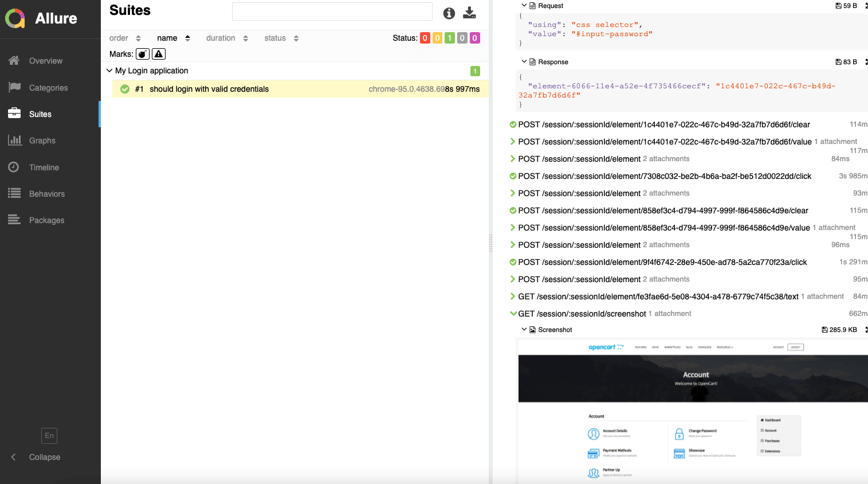Click the En language button

click(x=49, y=436)
